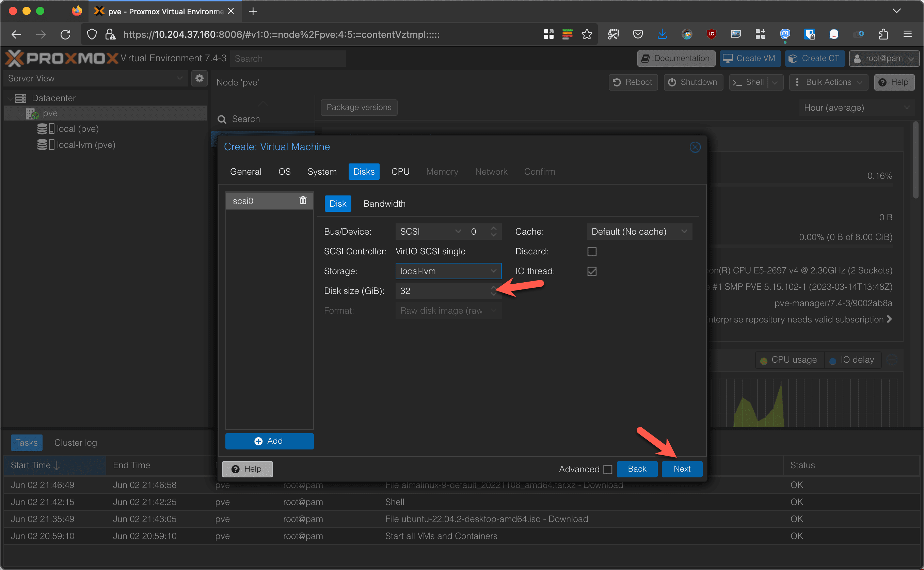Image resolution: width=924 pixels, height=570 pixels.
Task: Add another disk with Add button
Action: [x=269, y=441]
